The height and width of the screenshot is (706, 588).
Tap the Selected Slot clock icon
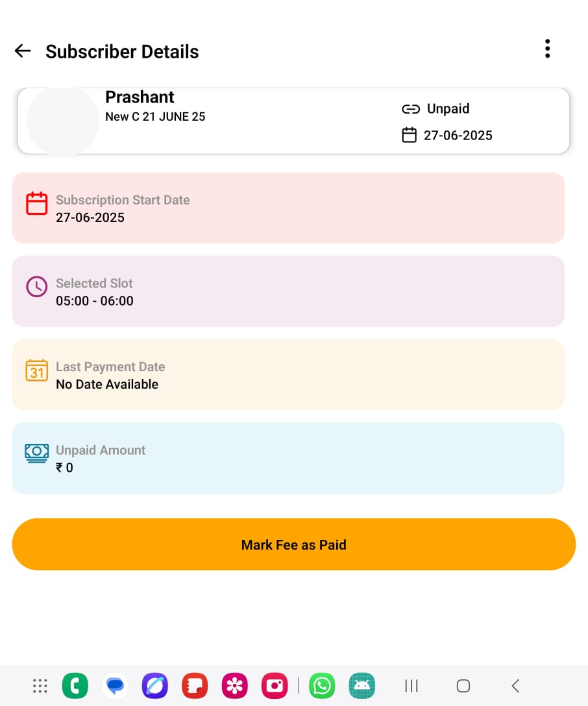36,286
